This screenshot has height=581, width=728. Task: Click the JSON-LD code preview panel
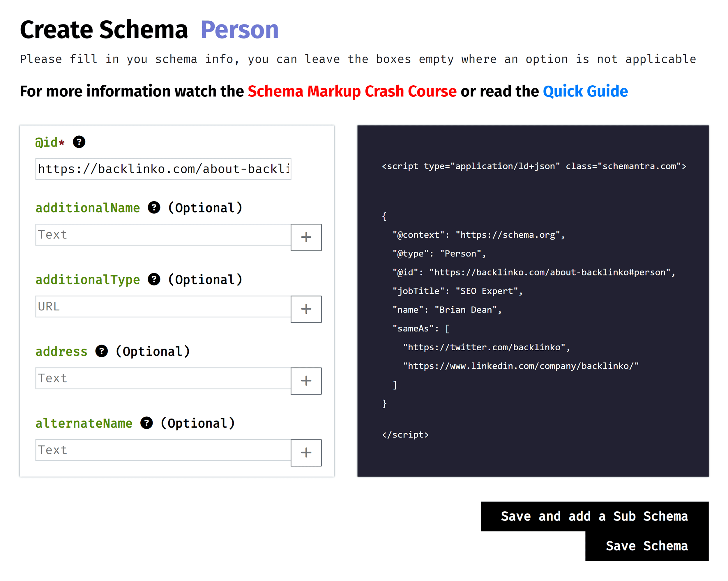533,301
